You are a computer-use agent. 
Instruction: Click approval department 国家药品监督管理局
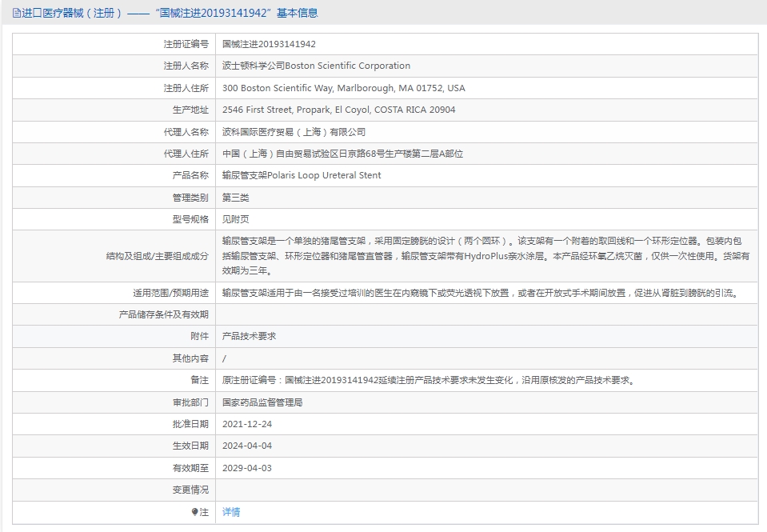coord(262,402)
